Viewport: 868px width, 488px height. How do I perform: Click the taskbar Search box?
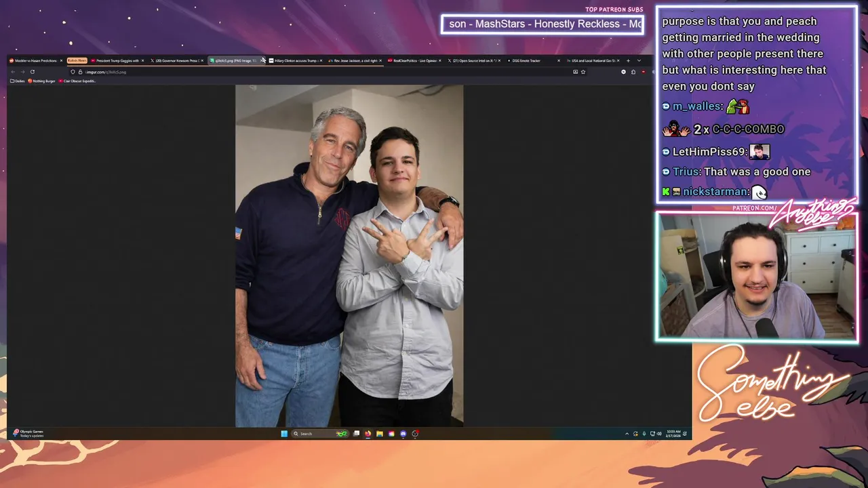[319, 434]
